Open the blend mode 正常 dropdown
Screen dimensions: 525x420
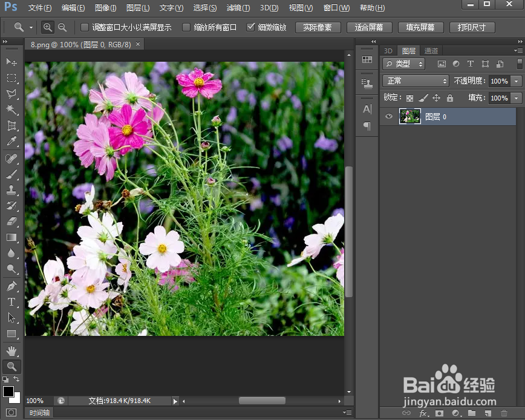(416, 80)
